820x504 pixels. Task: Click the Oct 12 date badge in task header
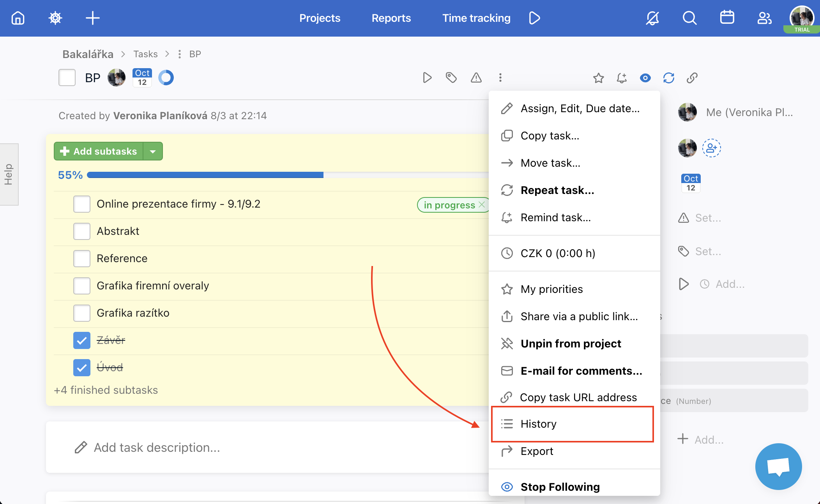coord(142,78)
